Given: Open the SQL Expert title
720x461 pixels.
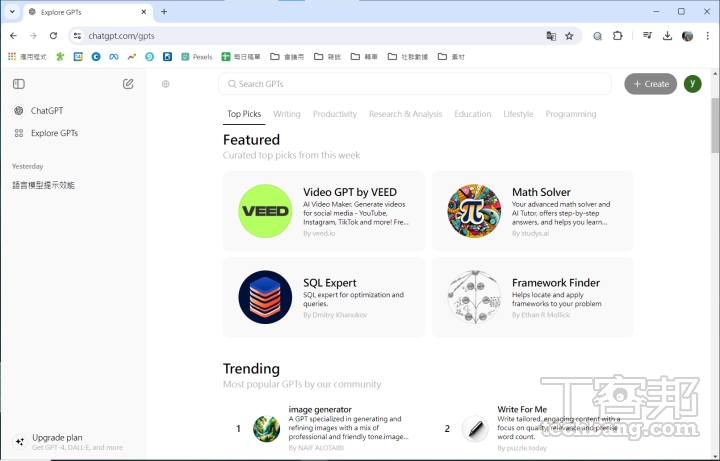Looking at the screenshot, I should (330, 283).
